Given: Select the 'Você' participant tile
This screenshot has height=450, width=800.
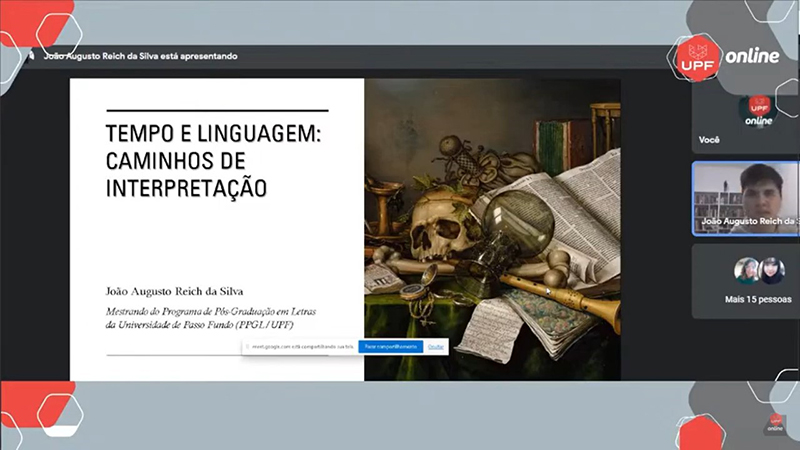Looking at the screenshot, I should 745,120.
